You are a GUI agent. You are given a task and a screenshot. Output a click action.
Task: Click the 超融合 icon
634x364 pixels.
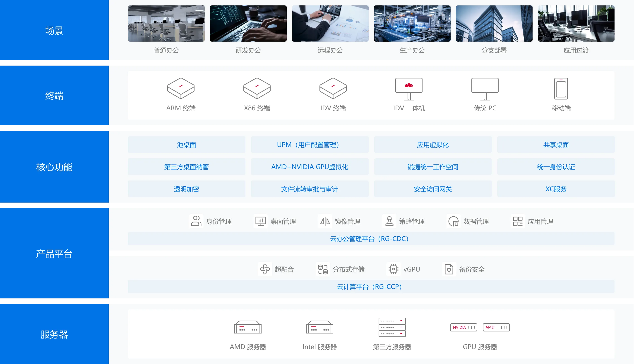click(264, 269)
